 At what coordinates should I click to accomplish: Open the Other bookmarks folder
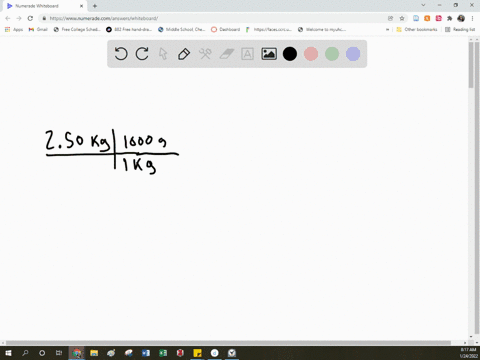[417, 29]
